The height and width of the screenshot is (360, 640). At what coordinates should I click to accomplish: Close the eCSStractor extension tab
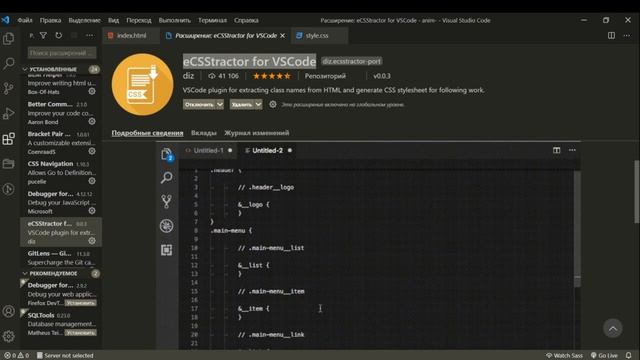coord(282,36)
